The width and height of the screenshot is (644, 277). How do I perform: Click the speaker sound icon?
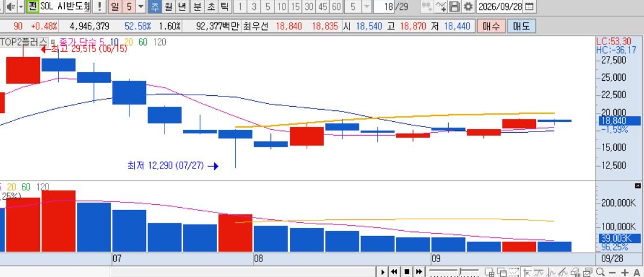click(12, 6)
